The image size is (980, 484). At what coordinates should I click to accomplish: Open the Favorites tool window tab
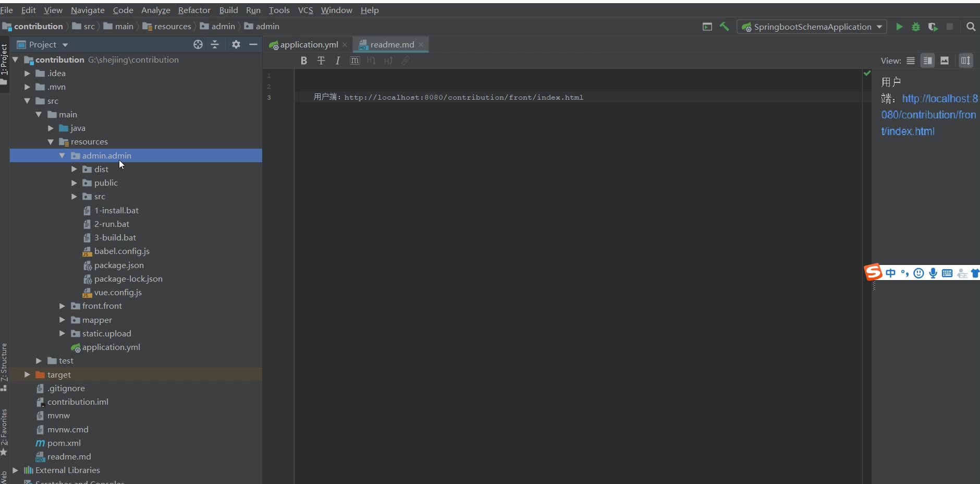4,432
